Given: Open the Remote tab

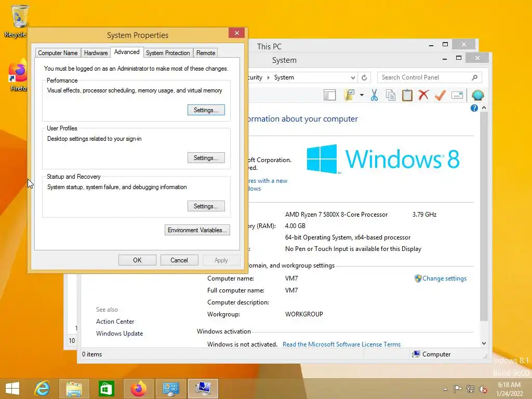Looking at the screenshot, I should point(206,53).
